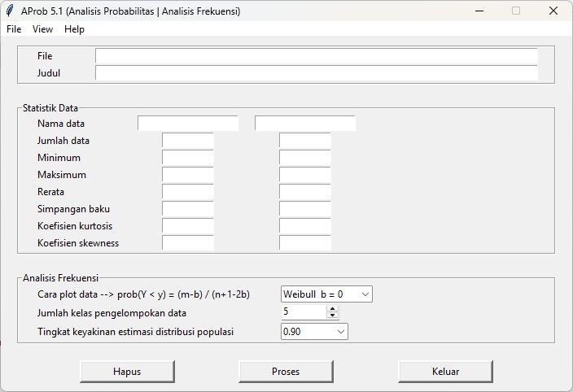Click the first Jumlah data box
573x392 pixels.
pyautogui.click(x=188, y=141)
